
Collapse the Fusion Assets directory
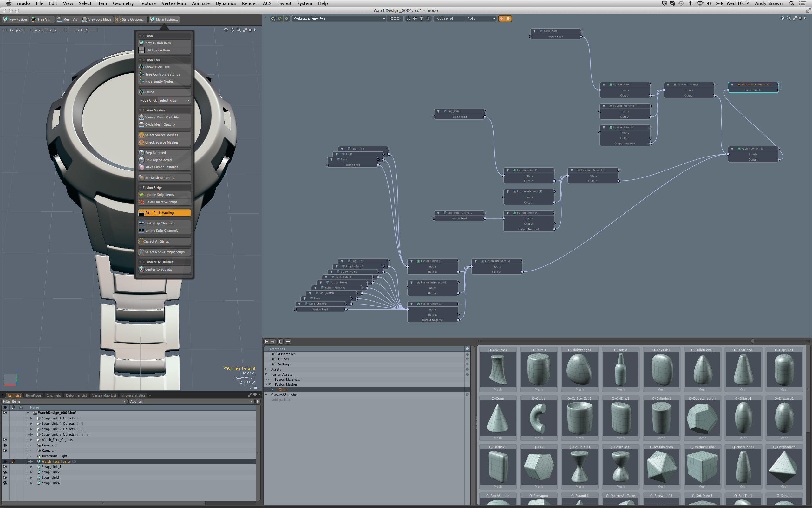[x=266, y=375]
